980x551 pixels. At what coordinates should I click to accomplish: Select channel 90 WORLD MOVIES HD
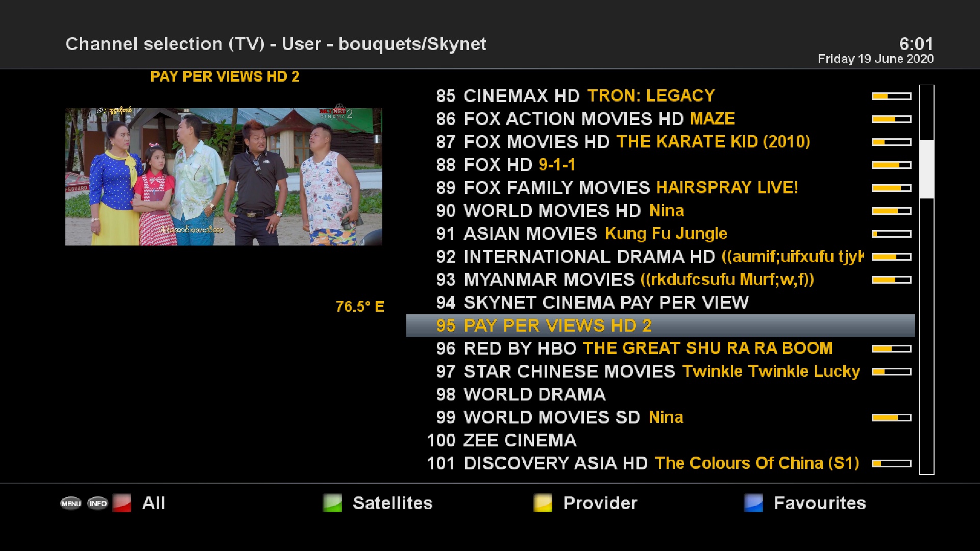[660, 211]
